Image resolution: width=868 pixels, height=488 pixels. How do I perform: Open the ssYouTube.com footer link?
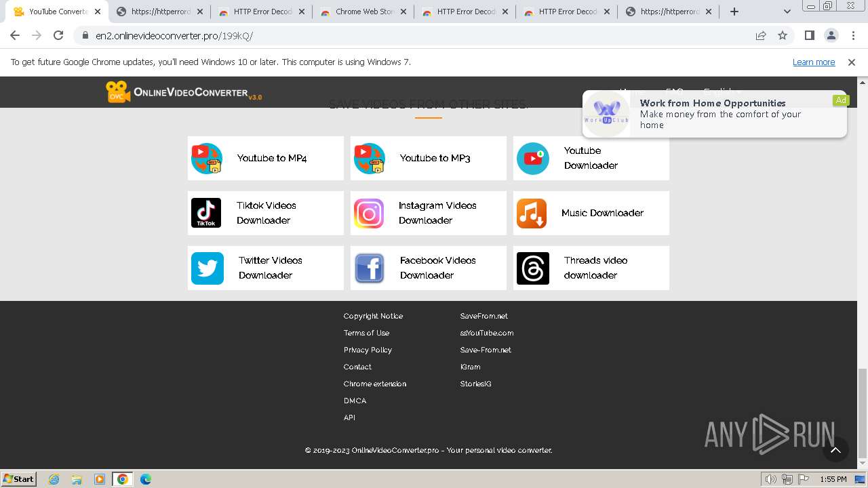click(x=487, y=333)
